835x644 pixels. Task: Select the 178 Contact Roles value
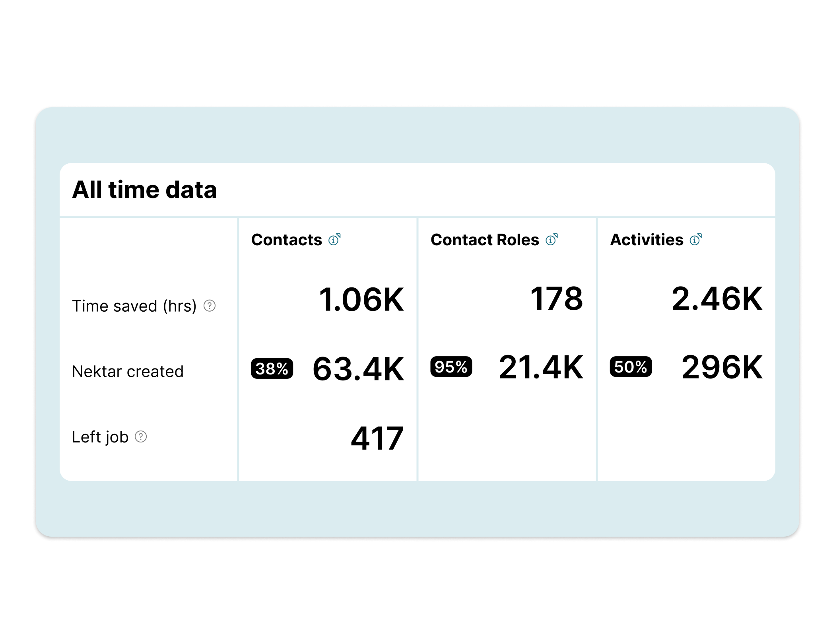(557, 299)
